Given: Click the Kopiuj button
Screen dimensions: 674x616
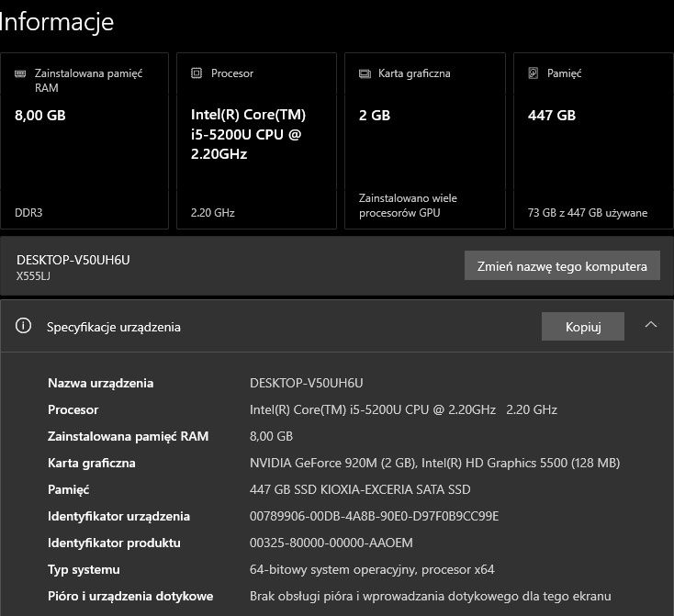Looking at the screenshot, I should (x=583, y=326).
